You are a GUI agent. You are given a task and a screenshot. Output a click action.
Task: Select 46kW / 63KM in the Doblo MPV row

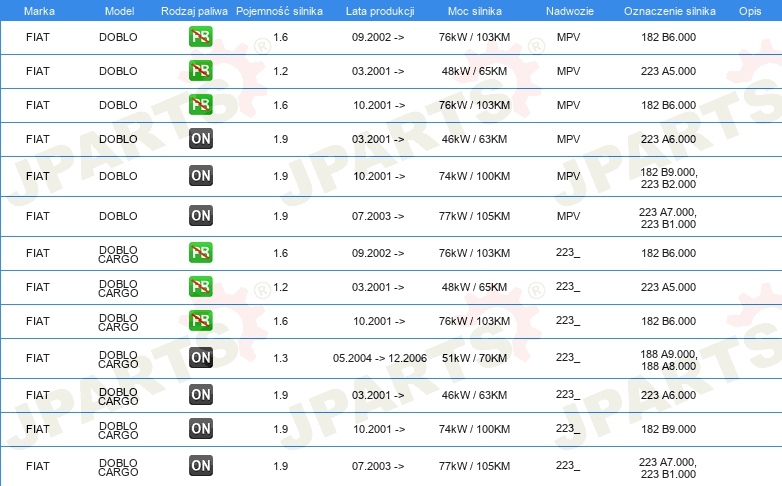tap(474, 139)
